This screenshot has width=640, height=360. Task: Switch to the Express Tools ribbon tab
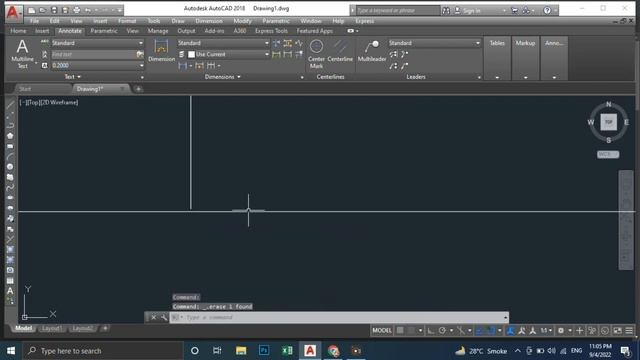pyautogui.click(x=271, y=31)
